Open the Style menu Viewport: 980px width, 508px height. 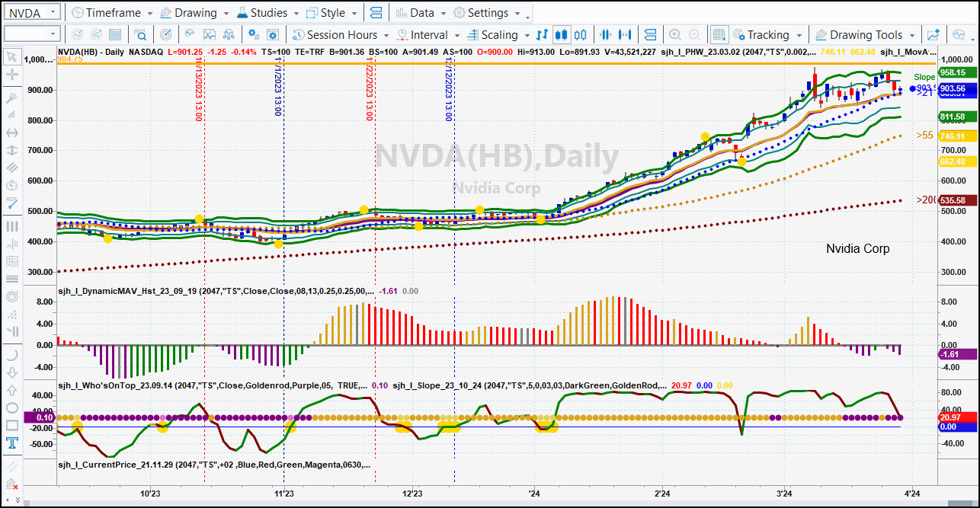331,13
